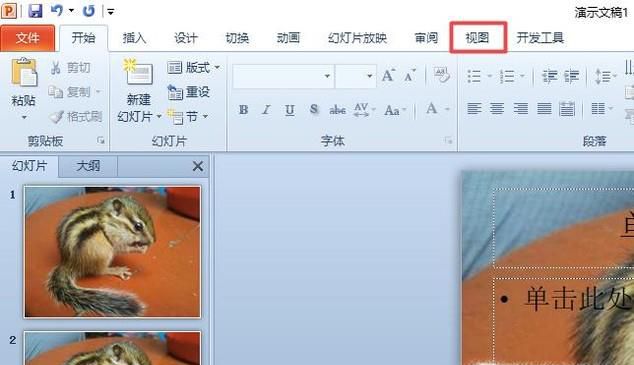Open the font color dropdown arrow
Image resolution: width=634 pixels, height=365 pixels.
tap(447, 109)
